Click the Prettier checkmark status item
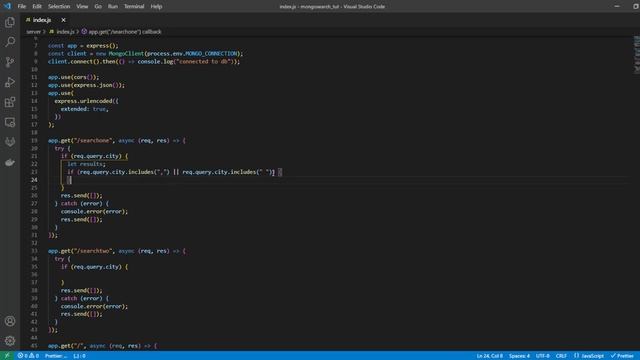The height and width of the screenshot is (360, 640). [x=622, y=356]
